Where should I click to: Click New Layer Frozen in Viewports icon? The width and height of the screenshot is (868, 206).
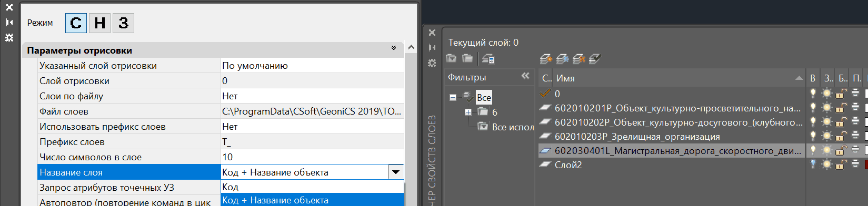(x=562, y=59)
